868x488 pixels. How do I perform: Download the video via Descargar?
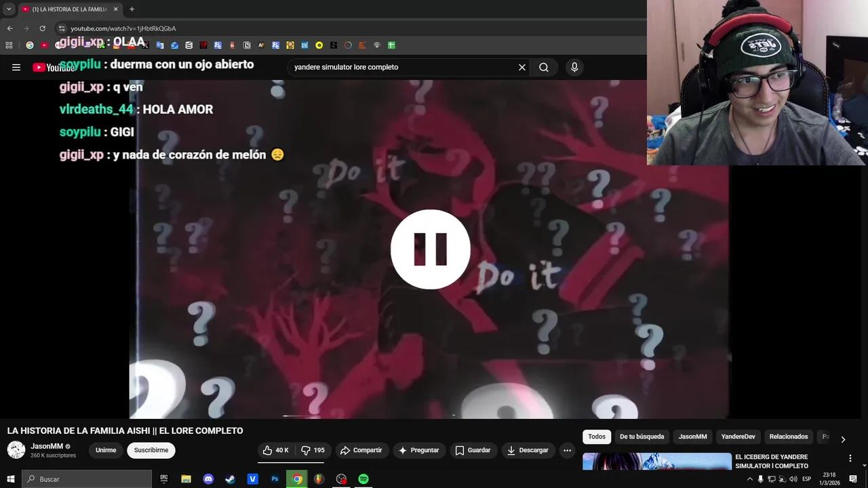tap(528, 450)
